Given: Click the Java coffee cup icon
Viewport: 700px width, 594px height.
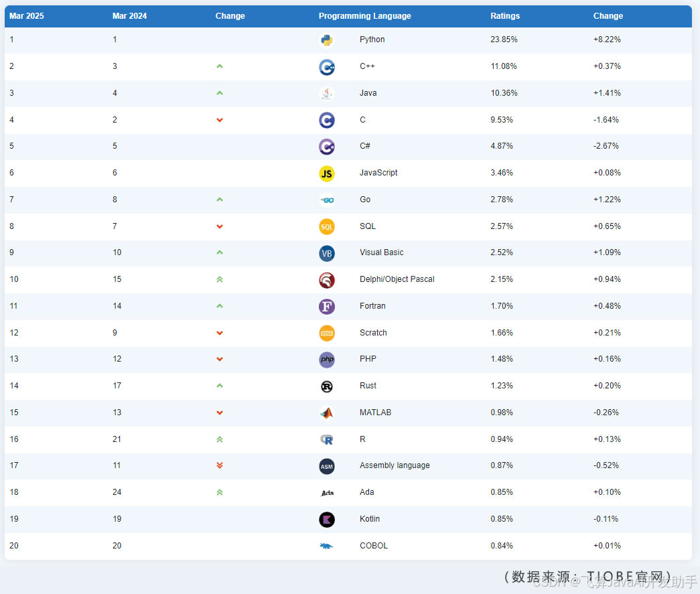Looking at the screenshot, I should [x=327, y=93].
